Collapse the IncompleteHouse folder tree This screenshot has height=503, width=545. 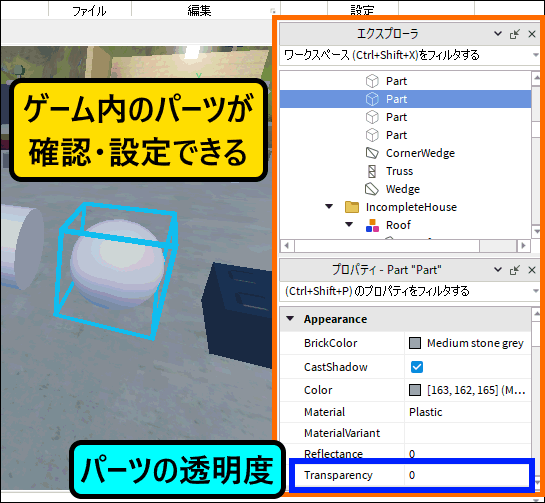coord(329,206)
